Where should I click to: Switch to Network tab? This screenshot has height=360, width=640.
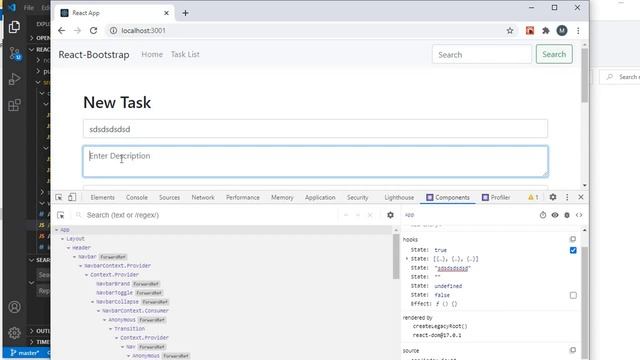coord(203,197)
